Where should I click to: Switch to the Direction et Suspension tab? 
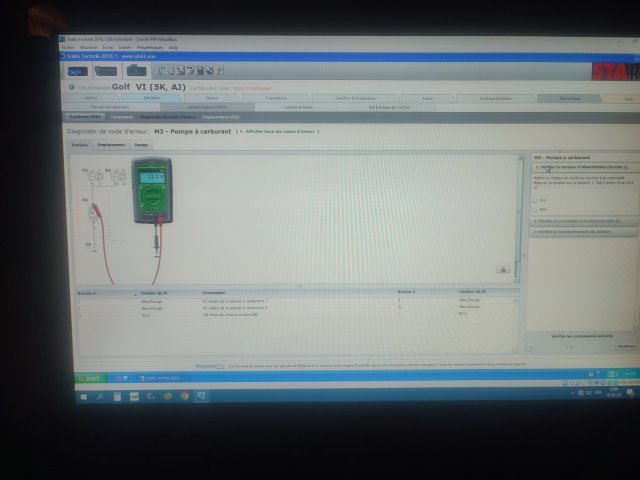[x=355, y=98]
